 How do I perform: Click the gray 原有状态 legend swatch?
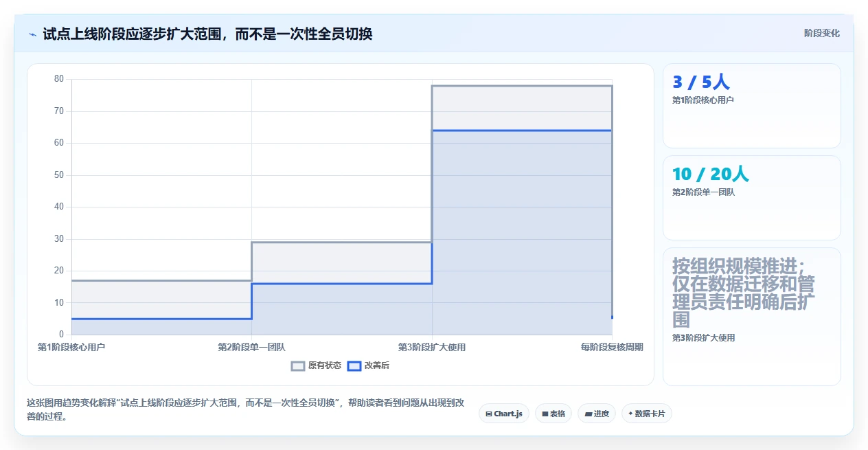pos(298,365)
